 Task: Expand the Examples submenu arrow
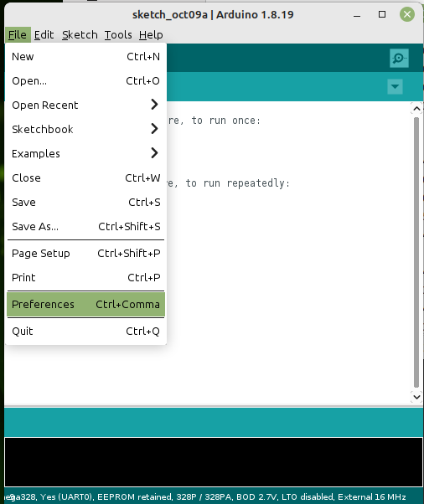(x=154, y=153)
